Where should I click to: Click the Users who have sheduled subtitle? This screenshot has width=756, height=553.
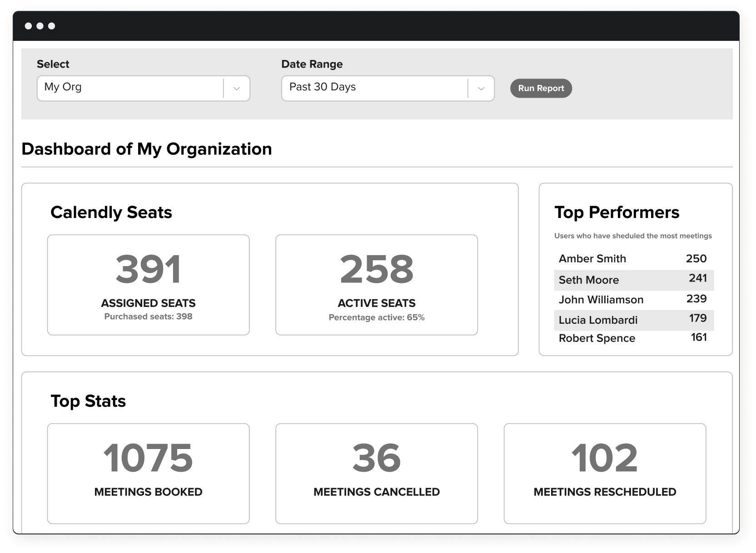(633, 236)
